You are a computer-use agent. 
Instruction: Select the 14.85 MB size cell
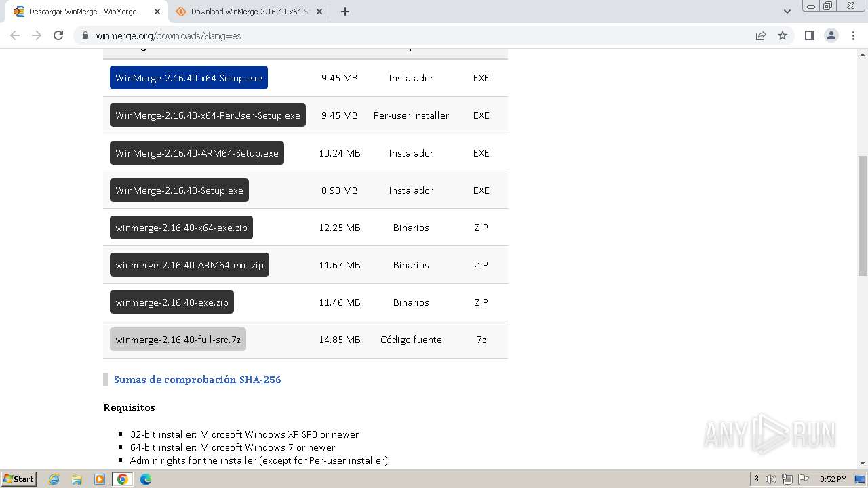[x=340, y=340]
